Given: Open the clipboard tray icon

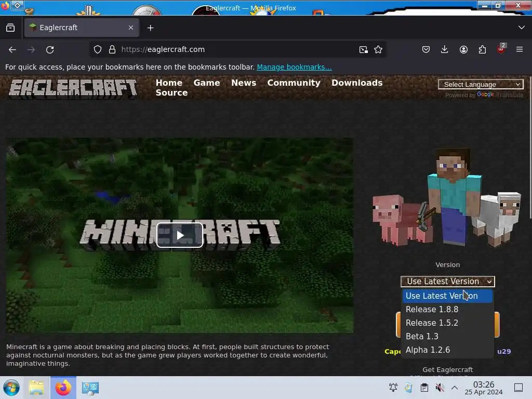Looking at the screenshot, I should 424,388.
